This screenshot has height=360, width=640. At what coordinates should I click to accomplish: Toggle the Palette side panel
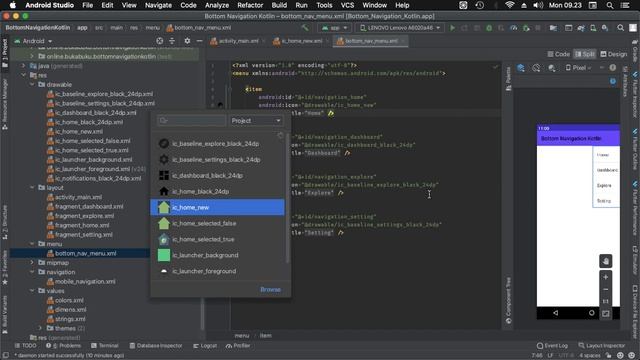(x=508, y=78)
